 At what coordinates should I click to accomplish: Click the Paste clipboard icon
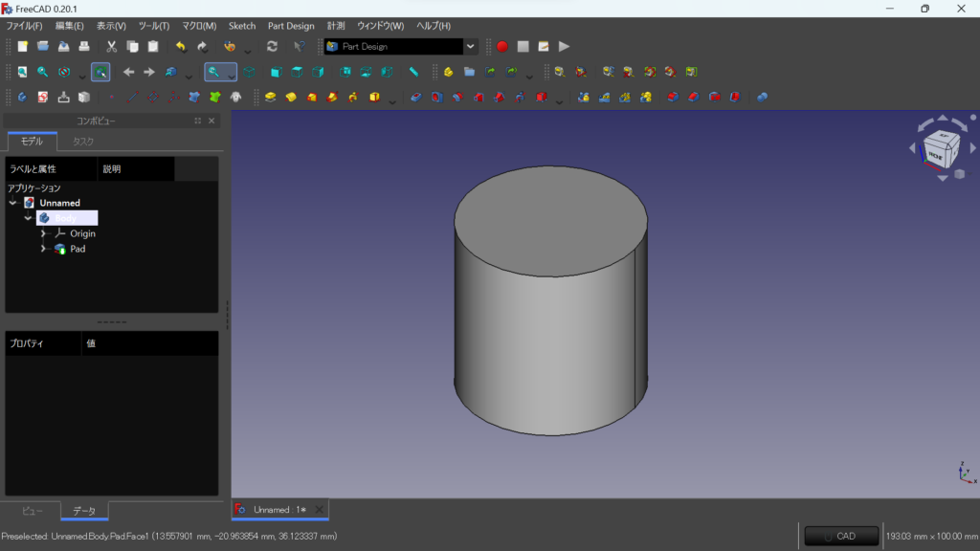153,46
